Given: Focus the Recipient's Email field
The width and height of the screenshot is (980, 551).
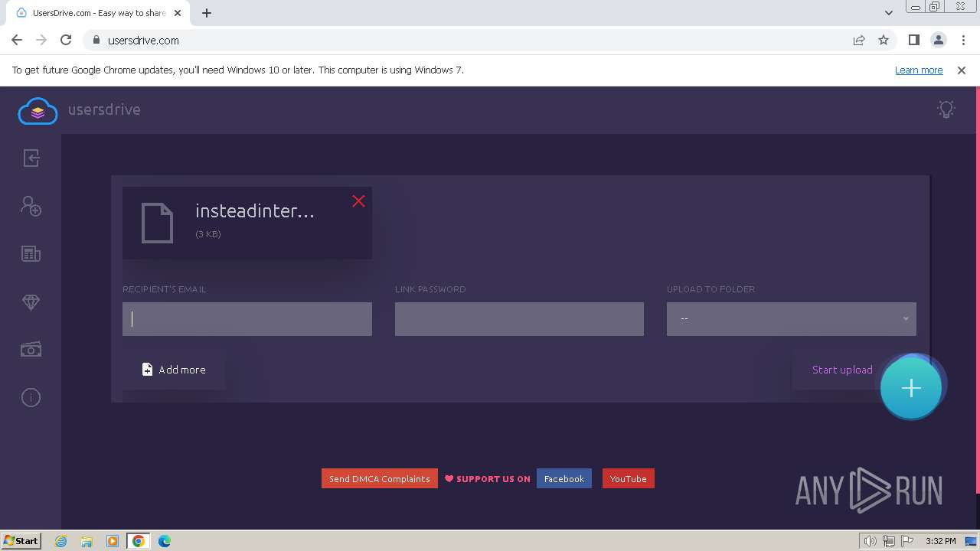Looking at the screenshot, I should 247,319.
